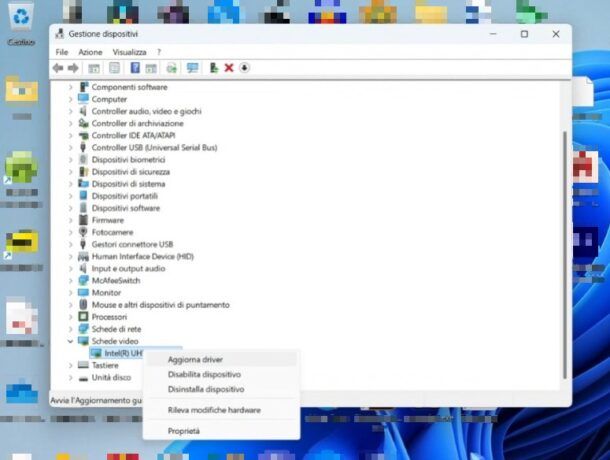The image size is (610, 460).
Task: Open Proprietà from the context menu
Action: pos(184,431)
